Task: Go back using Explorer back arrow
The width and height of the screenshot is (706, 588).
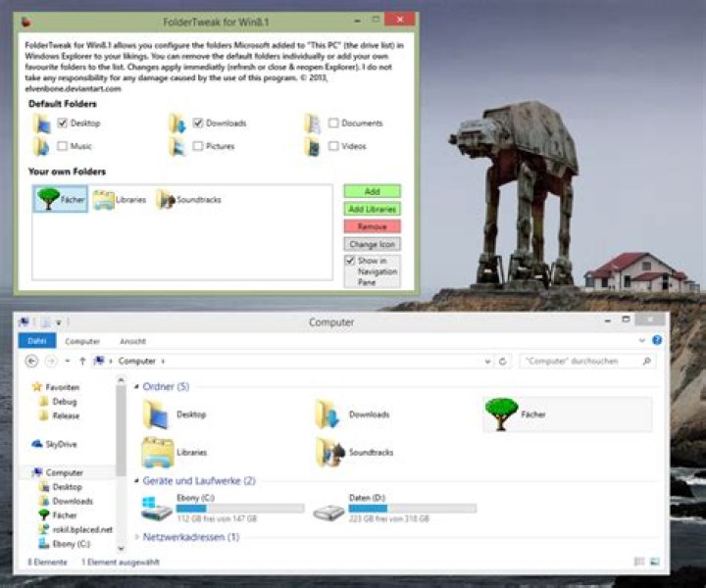Action: point(31,361)
